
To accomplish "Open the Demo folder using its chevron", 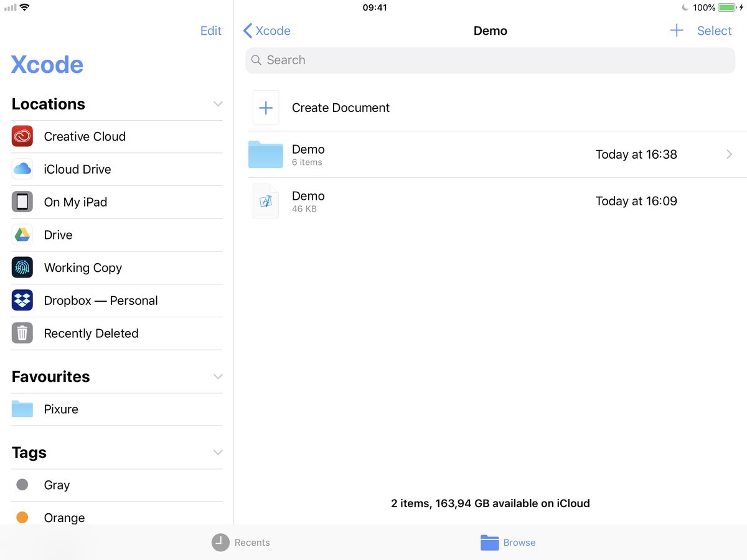I will click(730, 154).
